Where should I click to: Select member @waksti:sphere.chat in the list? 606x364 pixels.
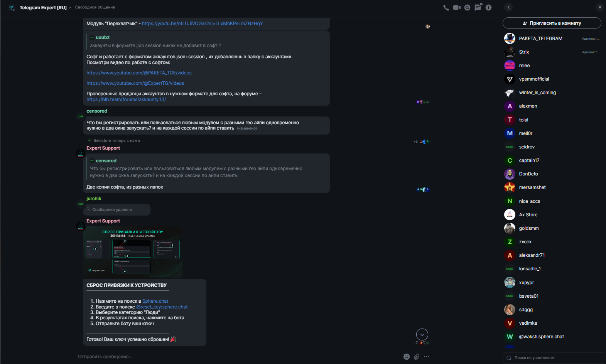tap(552, 337)
